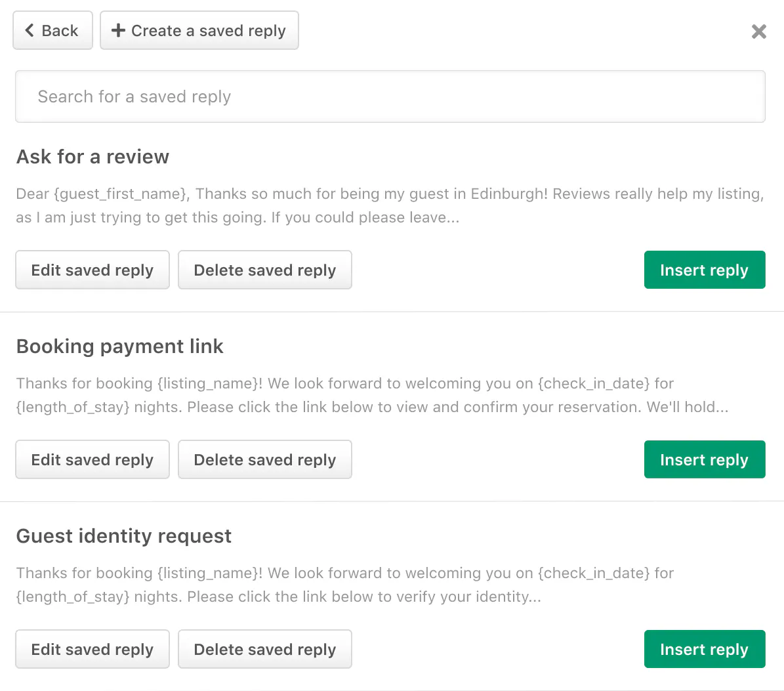Insert the Ask for a review reply

tap(705, 270)
